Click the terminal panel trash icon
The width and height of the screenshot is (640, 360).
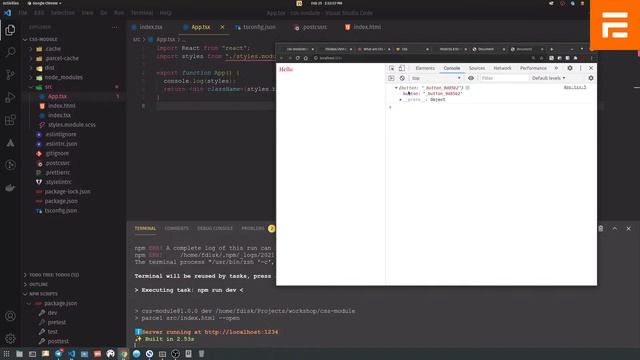(x=600, y=229)
